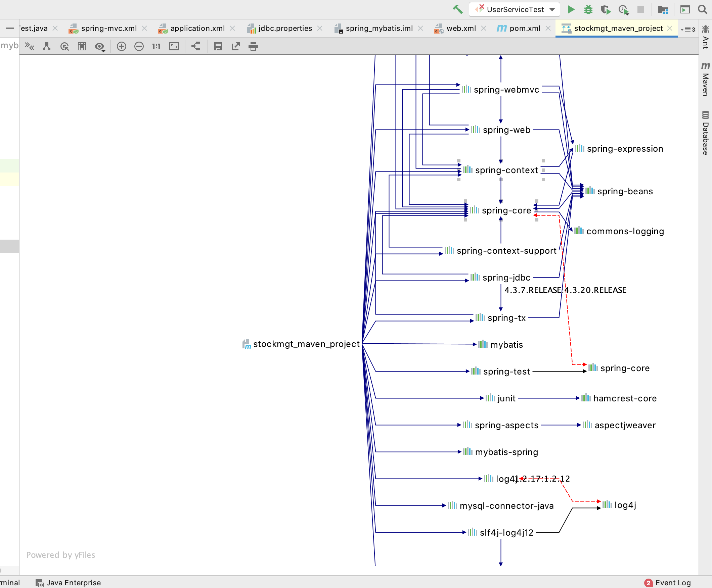Select the spring-context node

pos(500,170)
